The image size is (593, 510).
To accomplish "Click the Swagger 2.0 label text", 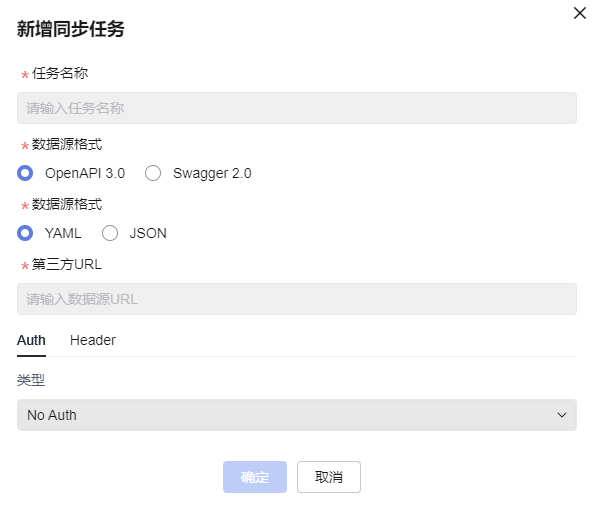I will [x=212, y=173].
